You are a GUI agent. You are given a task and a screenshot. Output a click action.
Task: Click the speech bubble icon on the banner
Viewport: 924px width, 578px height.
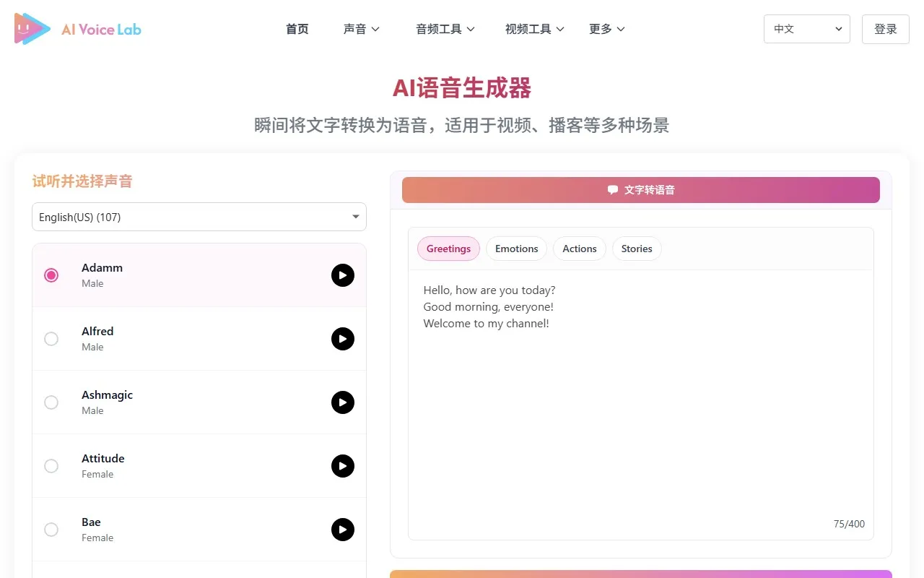613,190
